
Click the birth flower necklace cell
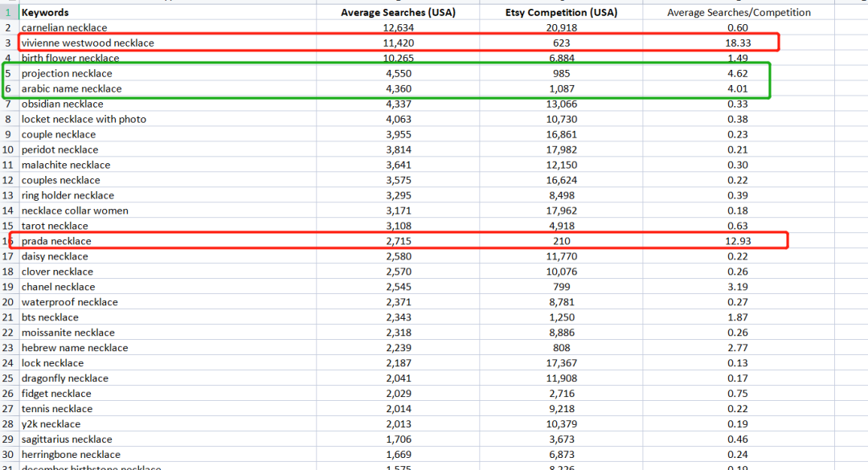pos(168,58)
